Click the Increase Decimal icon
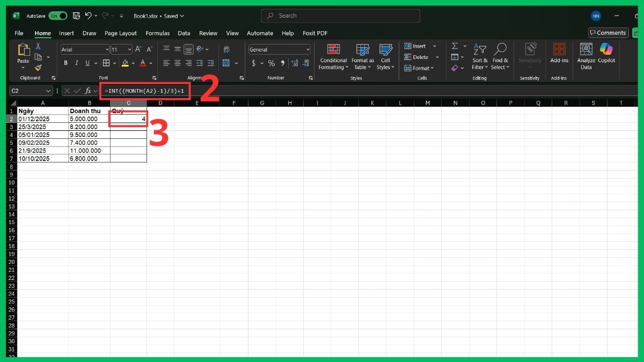The image size is (644, 362). (295, 63)
